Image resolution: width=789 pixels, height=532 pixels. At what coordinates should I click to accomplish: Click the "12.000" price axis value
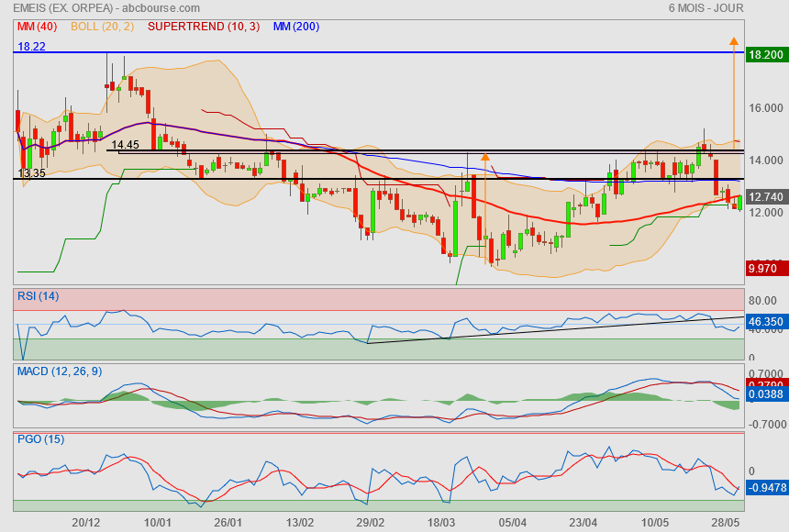point(766,213)
